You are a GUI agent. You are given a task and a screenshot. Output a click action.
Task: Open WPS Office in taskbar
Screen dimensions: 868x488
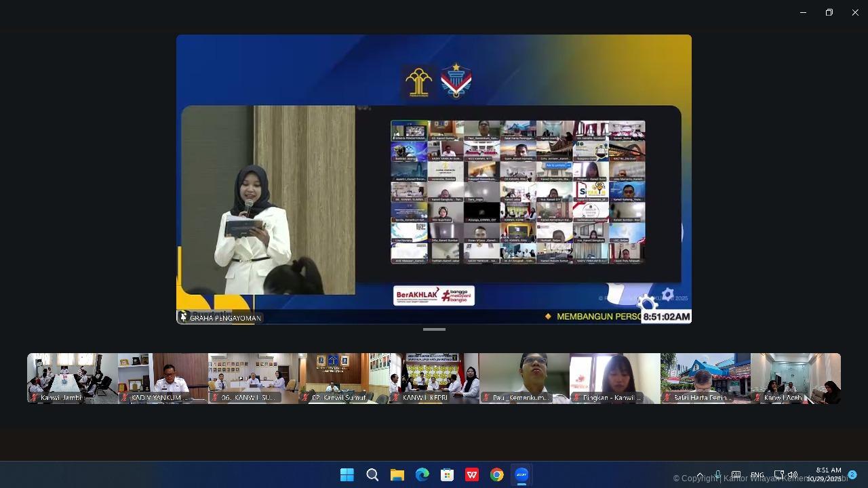coord(472,474)
